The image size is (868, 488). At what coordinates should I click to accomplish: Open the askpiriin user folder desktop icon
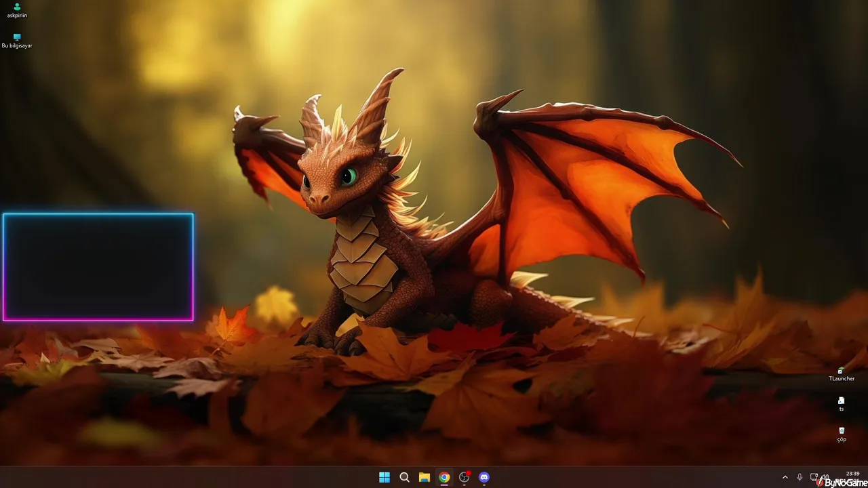(x=17, y=10)
